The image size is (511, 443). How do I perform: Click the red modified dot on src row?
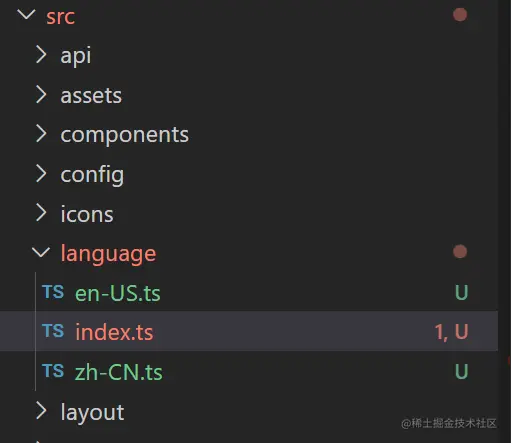[460, 15]
